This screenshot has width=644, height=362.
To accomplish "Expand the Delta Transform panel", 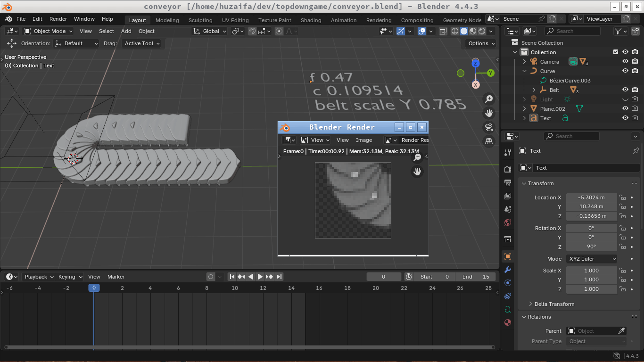I will [554, 304].
